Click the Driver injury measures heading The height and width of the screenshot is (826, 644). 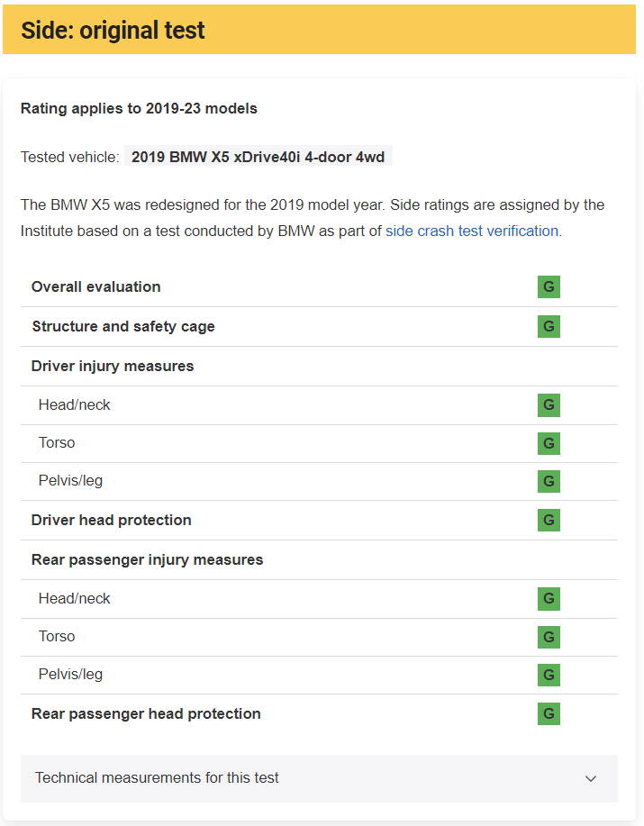pos(113,366)
